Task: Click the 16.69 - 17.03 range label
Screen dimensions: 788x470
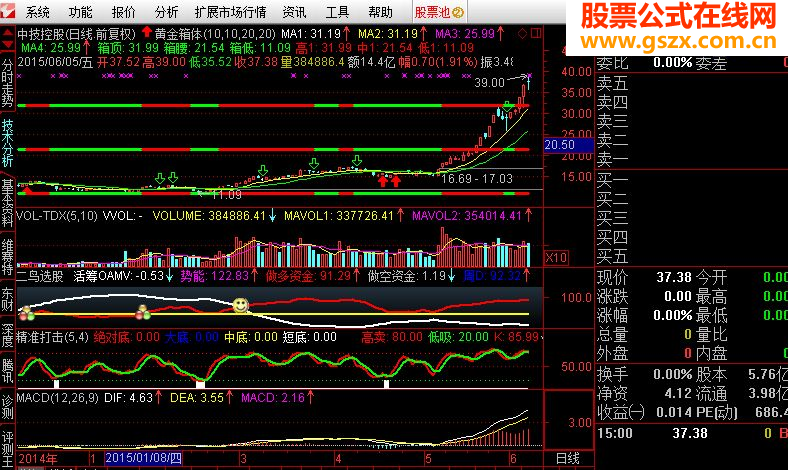Action: 477,178
